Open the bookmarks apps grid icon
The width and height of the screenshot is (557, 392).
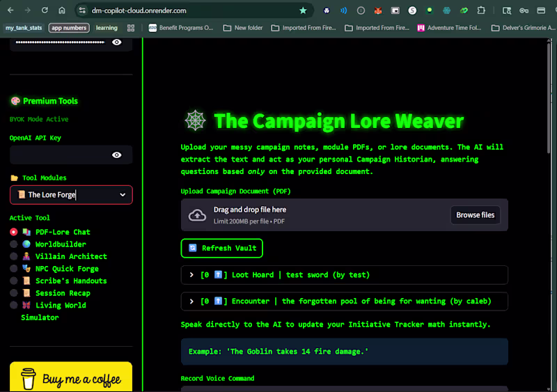point(131,28)
